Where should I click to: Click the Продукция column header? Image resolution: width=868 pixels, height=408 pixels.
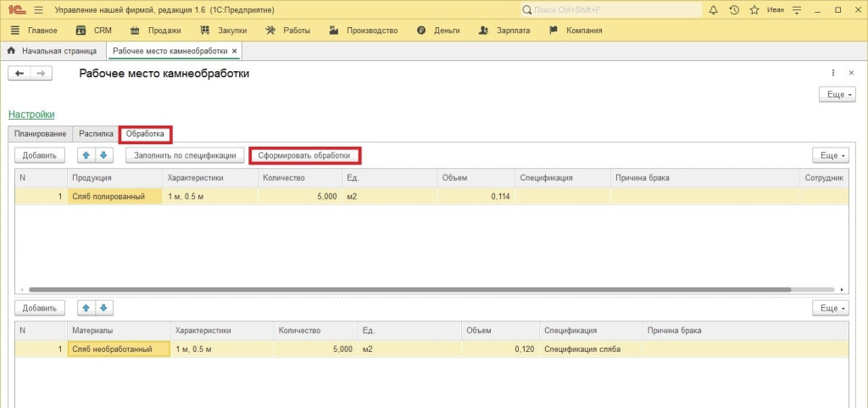(114, 177)
